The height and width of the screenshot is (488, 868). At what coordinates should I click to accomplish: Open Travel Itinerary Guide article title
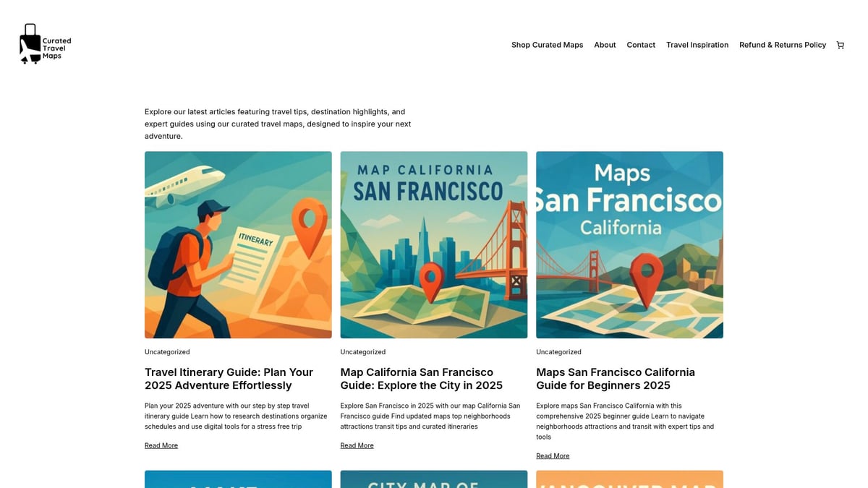tap(229, 379)
